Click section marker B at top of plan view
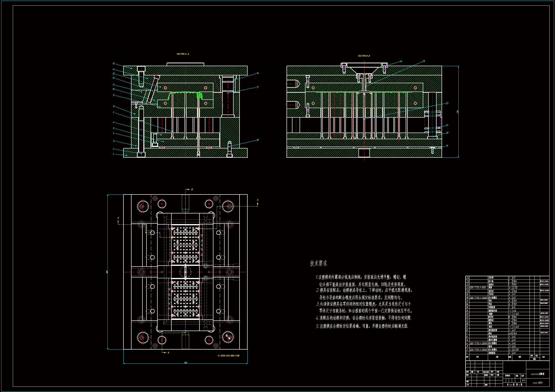Viewport: 555px width, 392px height. point(192,189)
